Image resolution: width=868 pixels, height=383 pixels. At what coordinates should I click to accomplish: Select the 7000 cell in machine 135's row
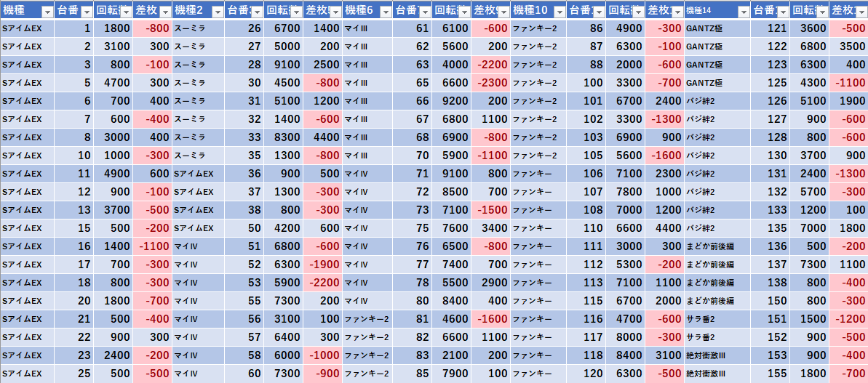[x=809, y=228]
